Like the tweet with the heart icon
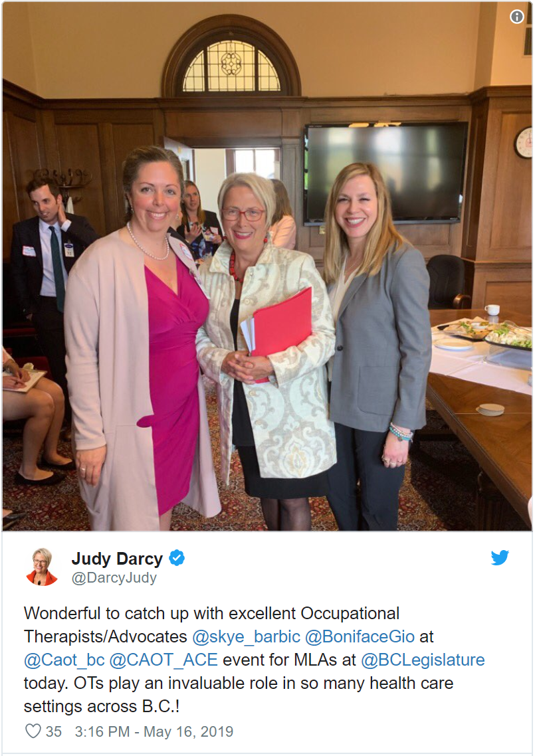This screenshot has height=756, width=535. pos(33,731)
